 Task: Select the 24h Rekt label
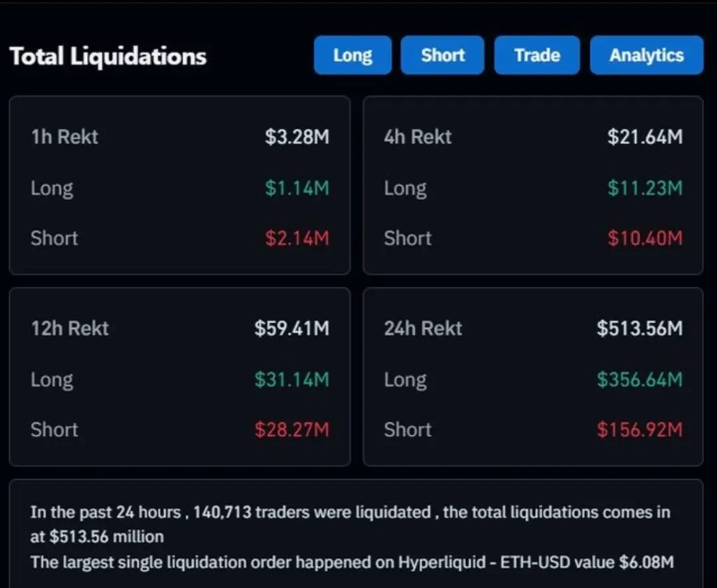(423, 329)
